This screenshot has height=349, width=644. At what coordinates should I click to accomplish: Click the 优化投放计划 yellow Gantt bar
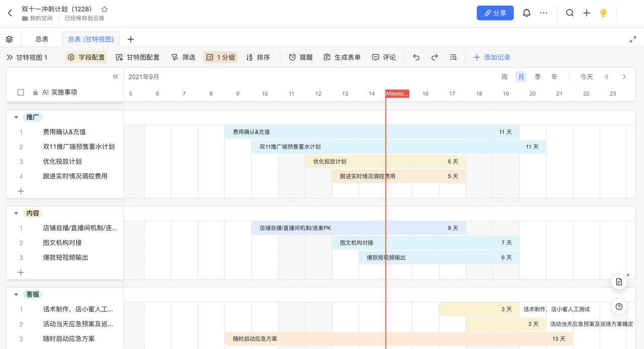385,161
